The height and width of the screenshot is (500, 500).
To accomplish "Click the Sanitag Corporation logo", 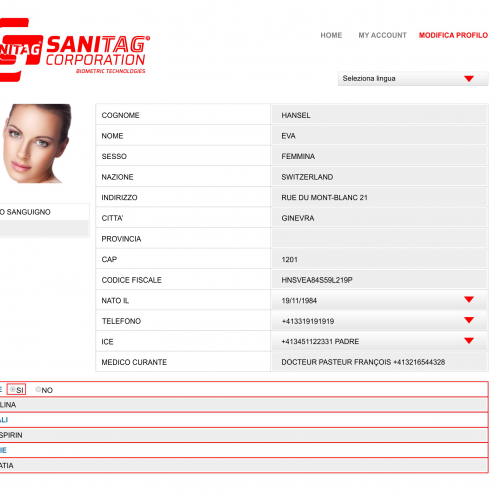I will [74, 50].
